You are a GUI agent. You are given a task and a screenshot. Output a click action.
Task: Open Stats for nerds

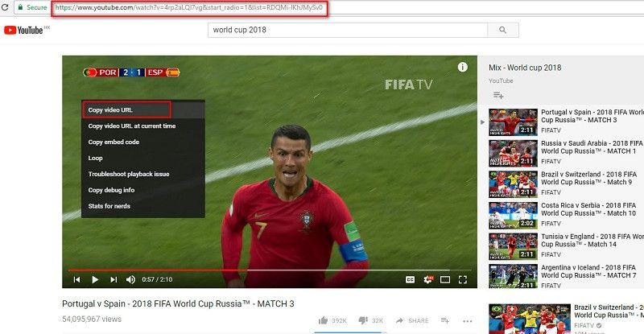tap(143, 206)
